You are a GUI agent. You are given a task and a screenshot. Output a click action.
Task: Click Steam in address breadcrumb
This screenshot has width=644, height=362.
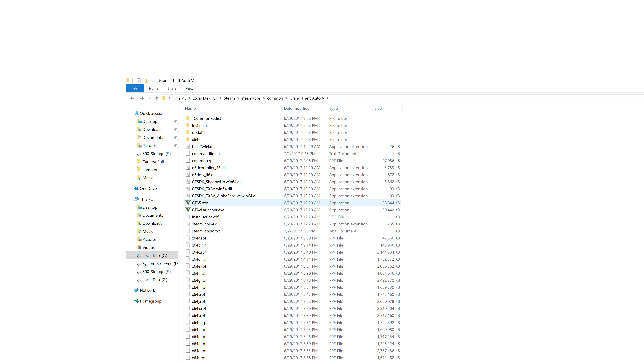coord(229,98)
